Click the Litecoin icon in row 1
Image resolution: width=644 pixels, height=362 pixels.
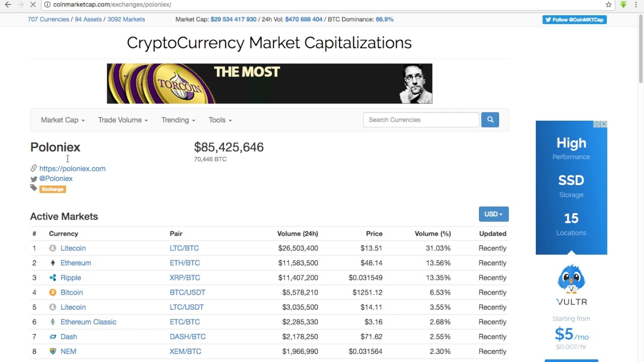tap(53, 248)
